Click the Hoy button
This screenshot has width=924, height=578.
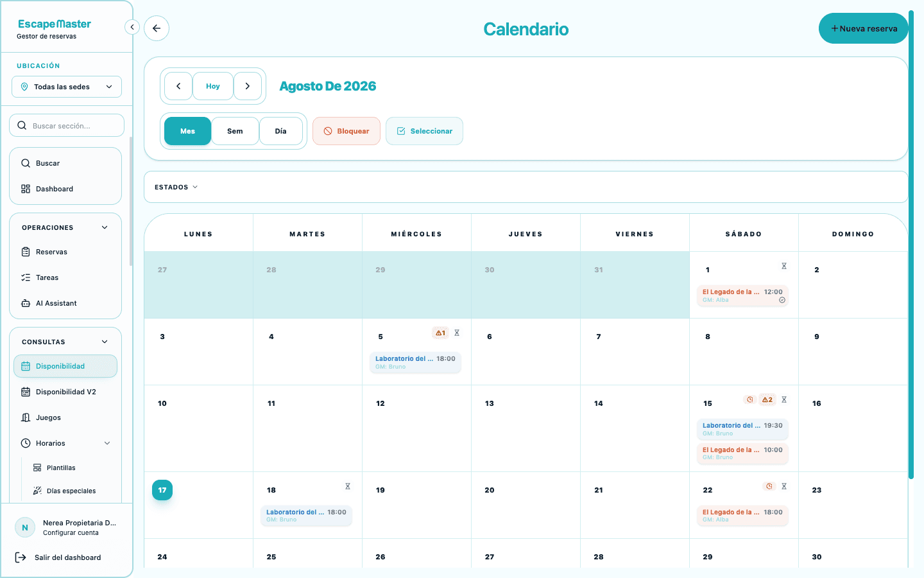[213, 86]
